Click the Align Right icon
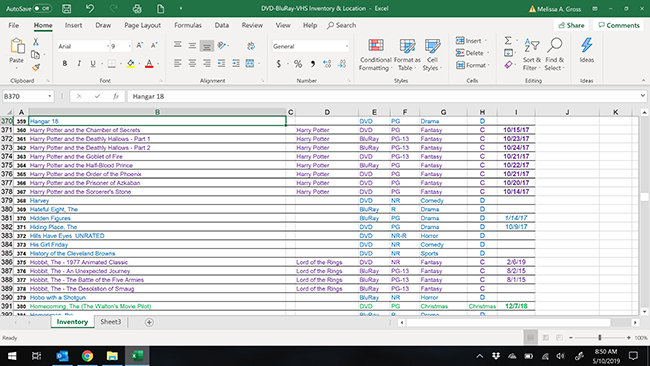 (207, 63)
